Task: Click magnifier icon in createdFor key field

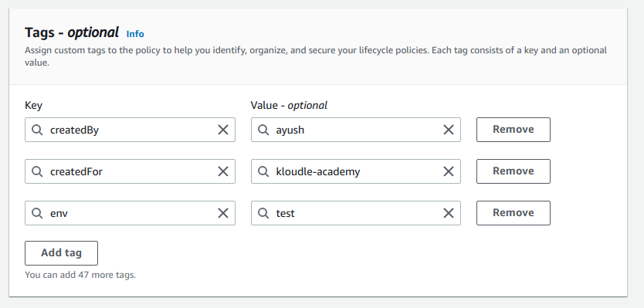Action: click(x=37, y=171)
